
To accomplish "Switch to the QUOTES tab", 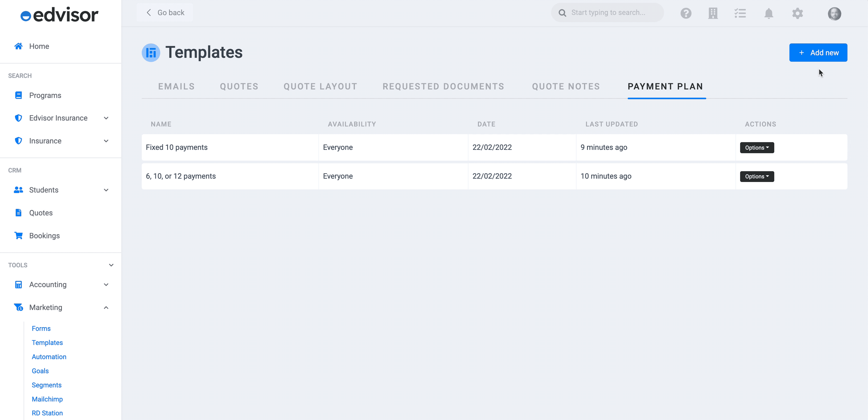I will (x=239, y=86).
